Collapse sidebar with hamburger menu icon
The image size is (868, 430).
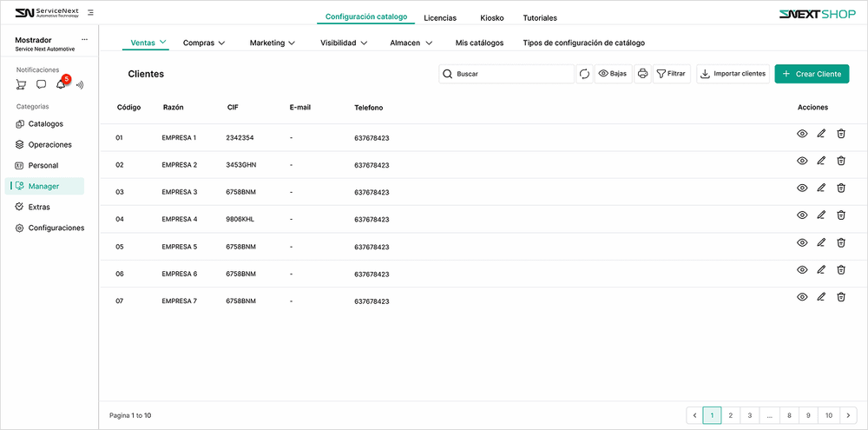[91, 13]
